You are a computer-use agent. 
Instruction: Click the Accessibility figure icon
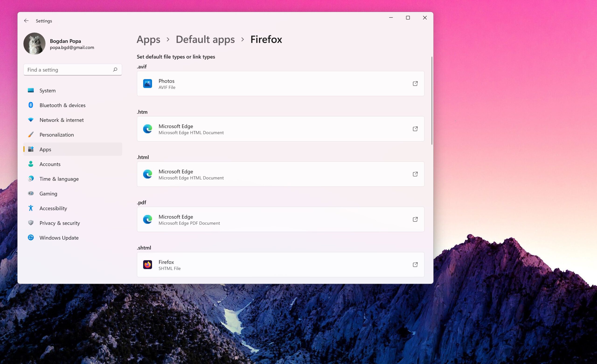31,208
